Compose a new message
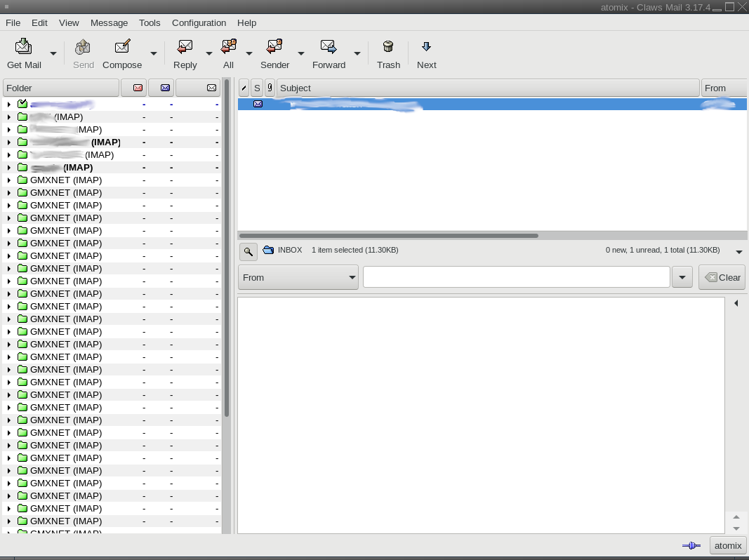The image size is (749, 560). 122,54
